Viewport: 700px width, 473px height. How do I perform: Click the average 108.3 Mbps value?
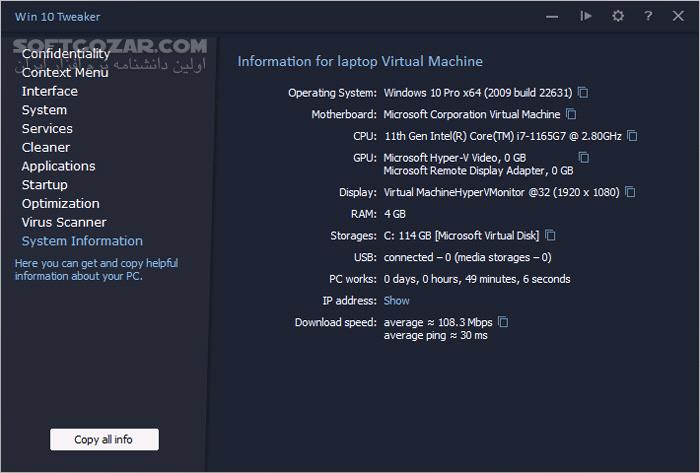pos(438,322)
